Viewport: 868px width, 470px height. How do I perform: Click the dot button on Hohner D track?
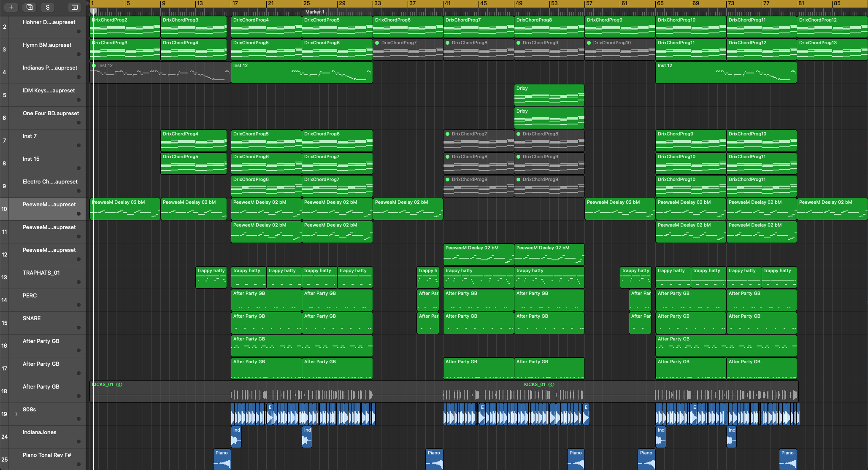tap(78, 32)
